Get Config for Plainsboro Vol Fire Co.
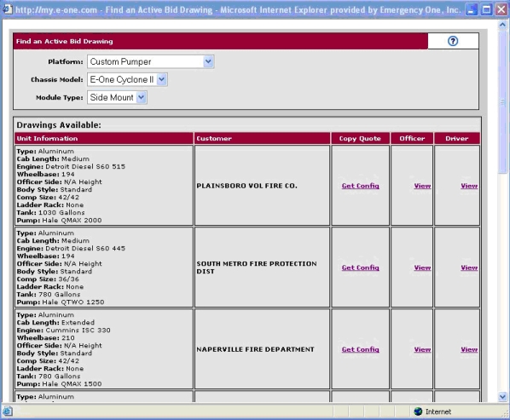Screen dimensions: 510x420 pos(361,186)
